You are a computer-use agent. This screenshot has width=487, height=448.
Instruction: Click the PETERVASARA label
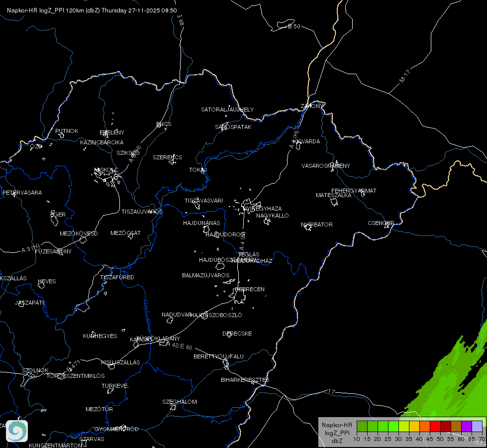click(x=22, y=193)
